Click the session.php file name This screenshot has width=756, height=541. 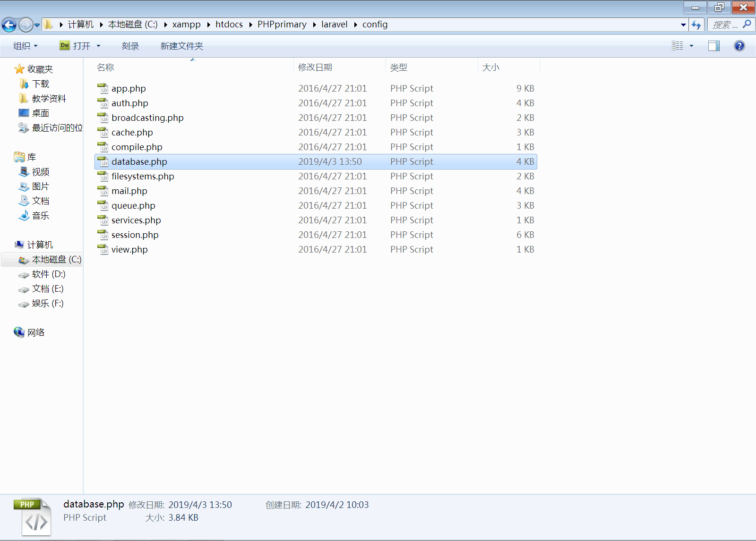(x=135, y=235)
